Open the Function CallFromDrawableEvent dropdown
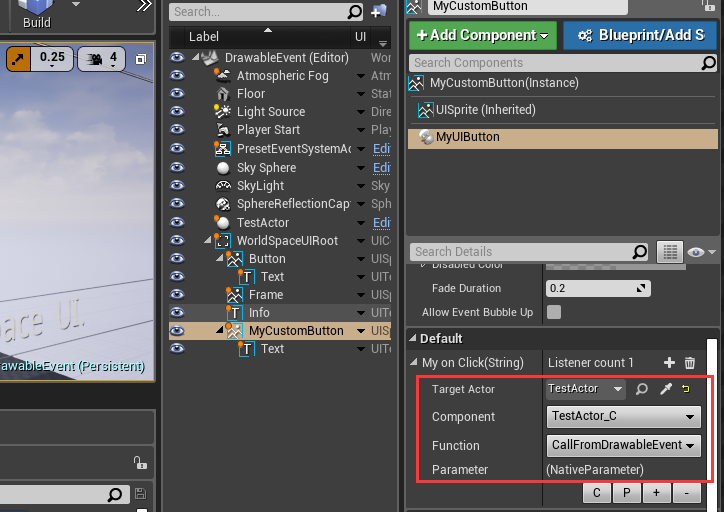 tap(623, 445)
